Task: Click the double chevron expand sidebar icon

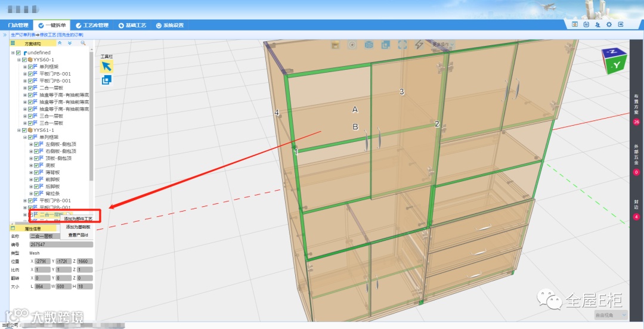Action: pyautogui.click(x=5, y=35)
